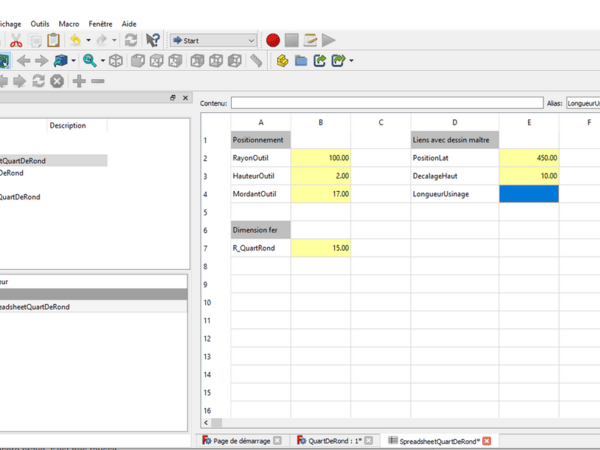
Task: Click the paste clipboard icon
Action: click(x=53, y=40)
